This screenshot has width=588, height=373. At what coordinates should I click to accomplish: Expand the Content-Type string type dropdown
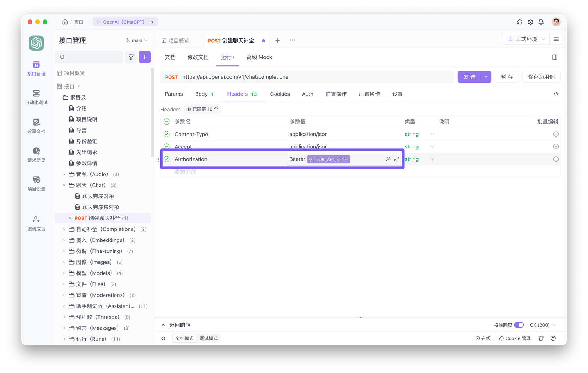click(x=433, y=134)
